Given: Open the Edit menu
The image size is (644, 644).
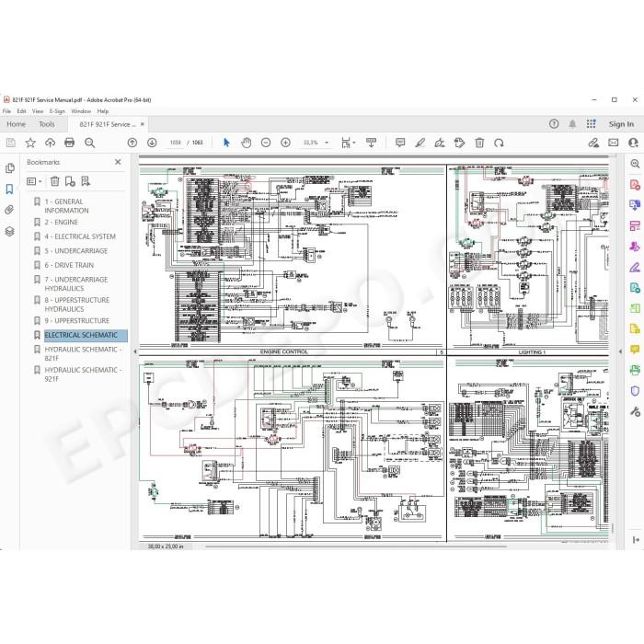Looking at the screenshot, I should (21, 111).
